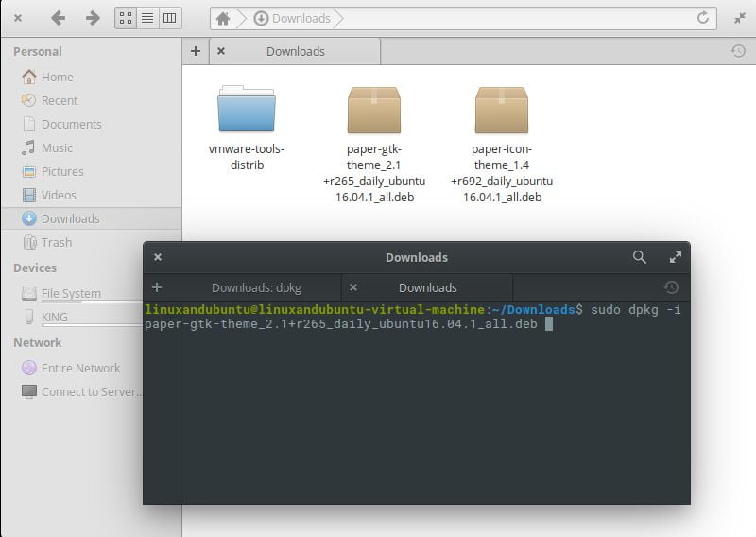The image size is (756, 537).
Task: Reload the current folder
Action: [703, 18]
